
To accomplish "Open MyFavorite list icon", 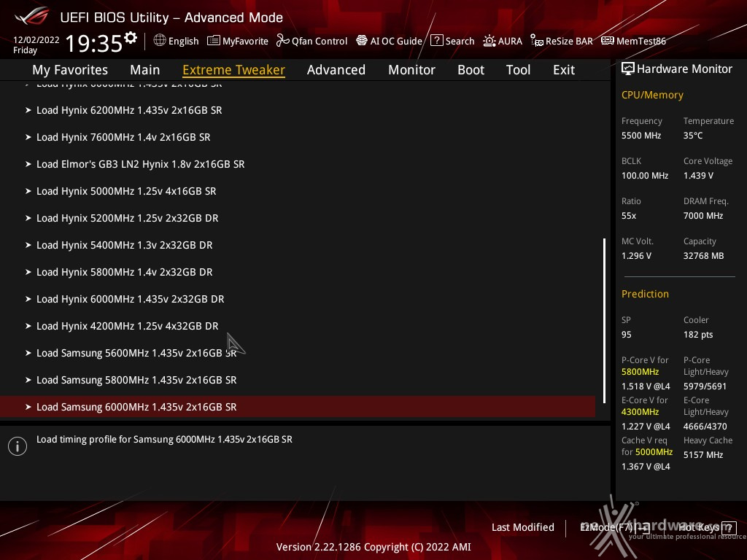I will pos(214,41).
